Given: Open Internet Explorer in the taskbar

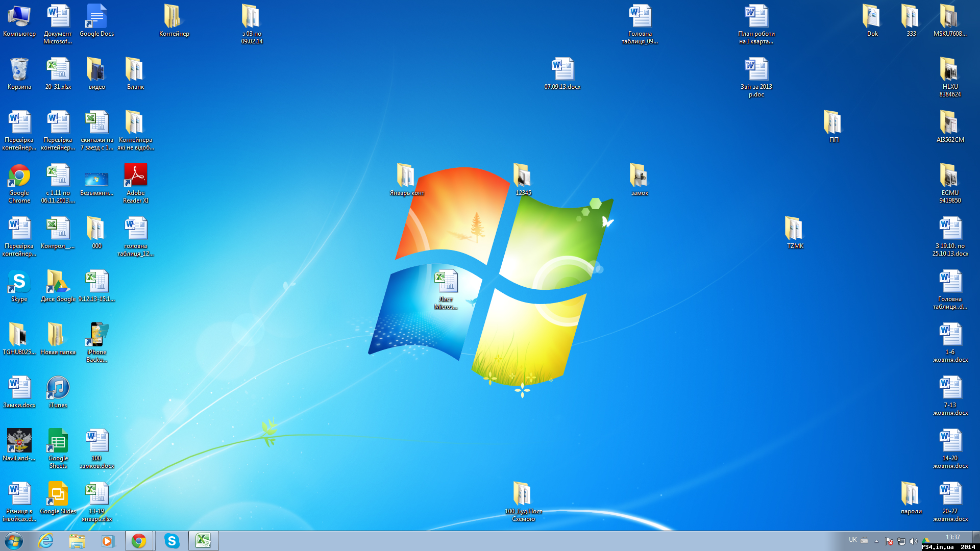Looking at the screenshot, I should [46, 541].
